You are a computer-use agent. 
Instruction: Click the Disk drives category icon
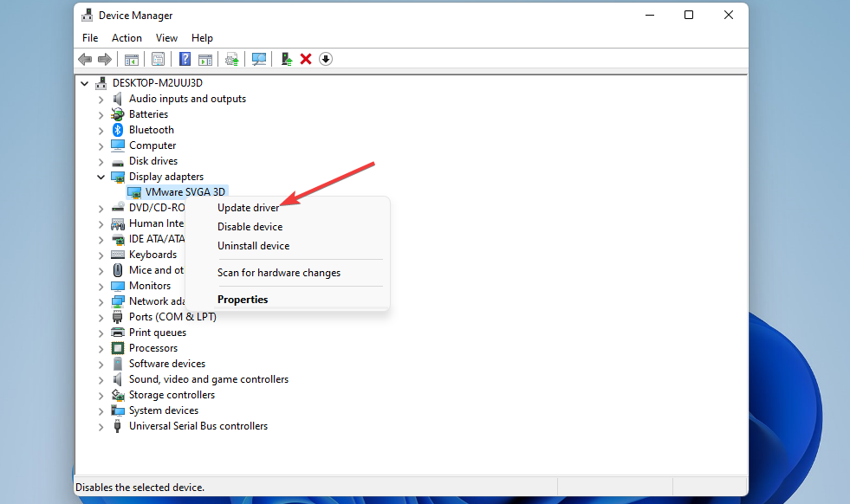[118, 162]
